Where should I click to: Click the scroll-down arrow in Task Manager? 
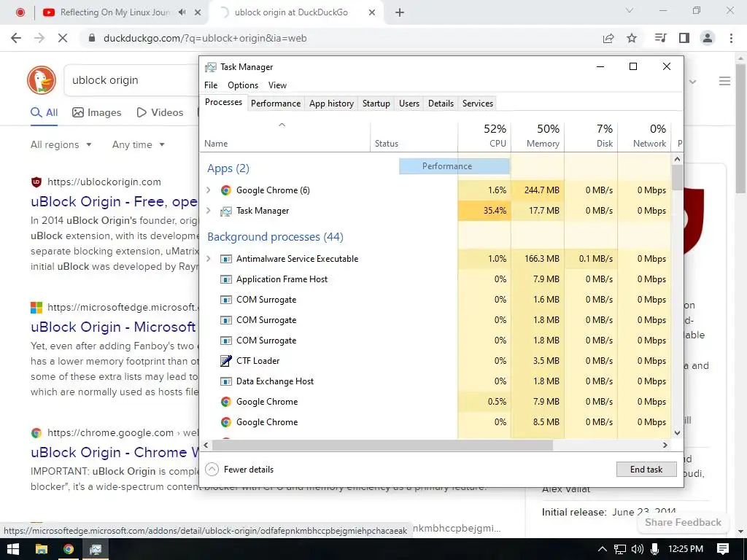tap(678, 433)
